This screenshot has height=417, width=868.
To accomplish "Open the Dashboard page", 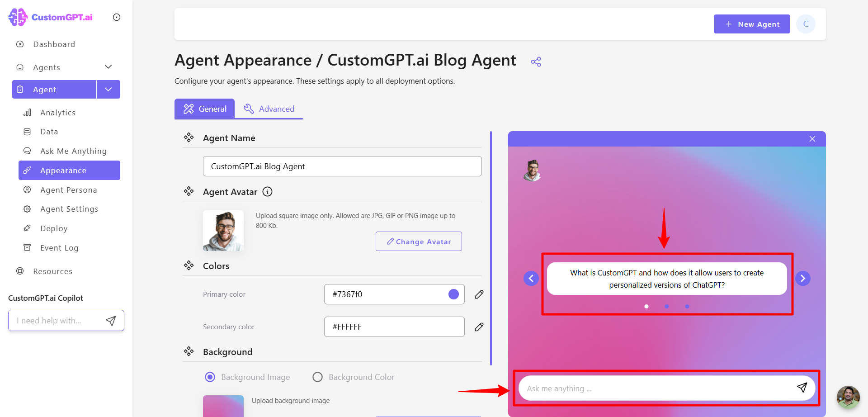I will (x=54, y=44).
